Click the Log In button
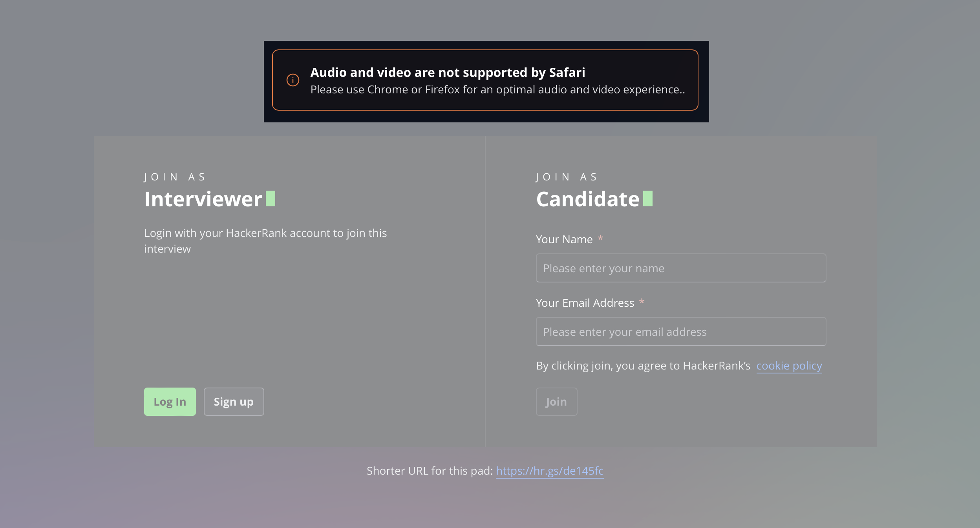The height and width of the screenshot is (528, 980). [x=170, y=402]
